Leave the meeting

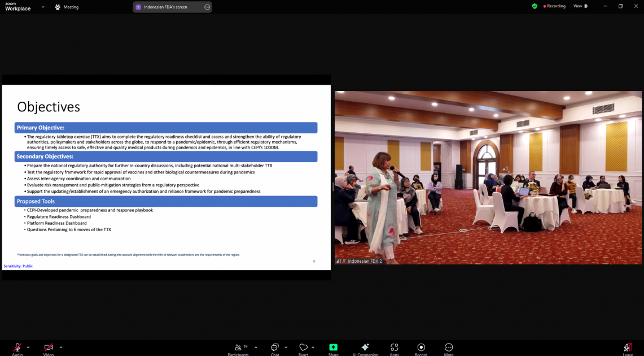pos(628,348)
